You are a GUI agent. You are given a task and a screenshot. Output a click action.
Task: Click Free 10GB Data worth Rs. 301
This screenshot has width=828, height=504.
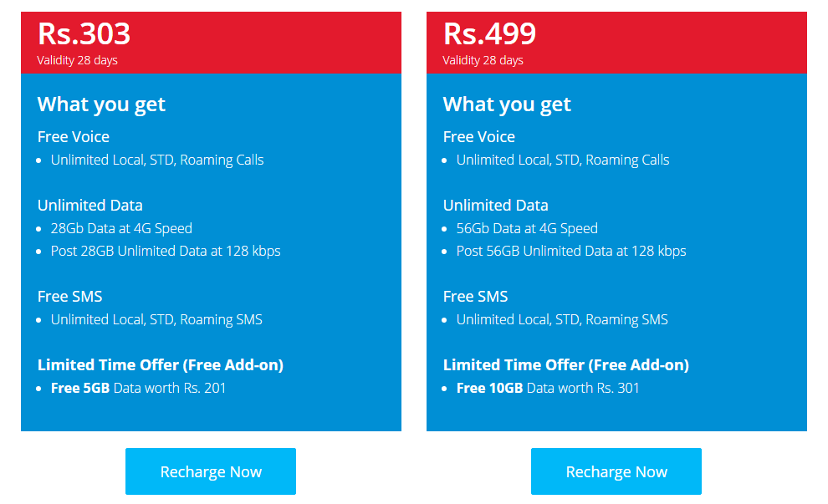pos(548,388)
